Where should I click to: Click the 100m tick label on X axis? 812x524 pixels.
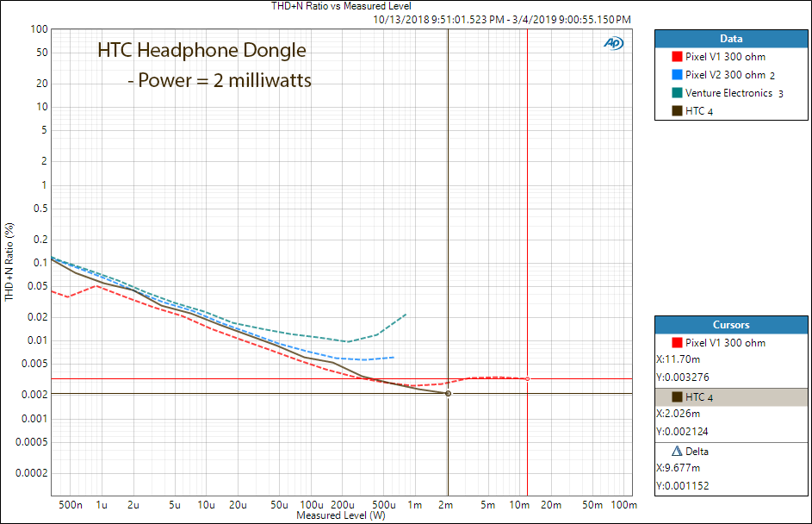[623, 505]
